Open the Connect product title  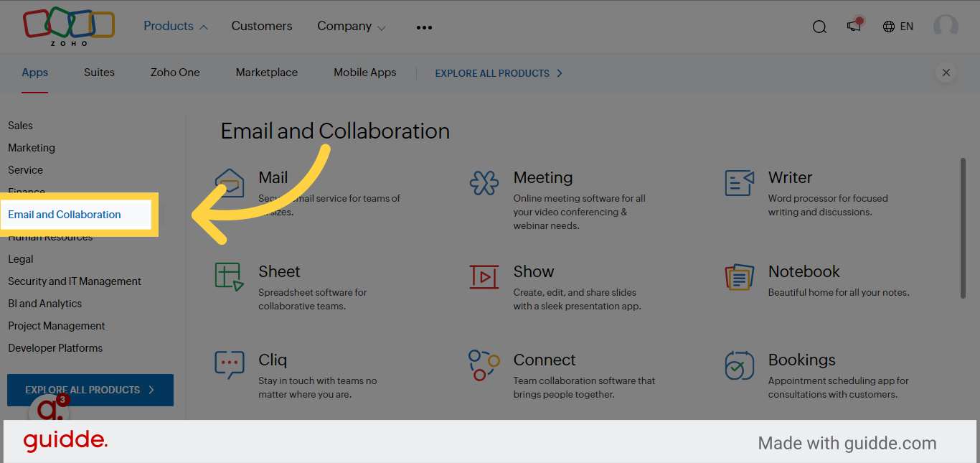545,360
